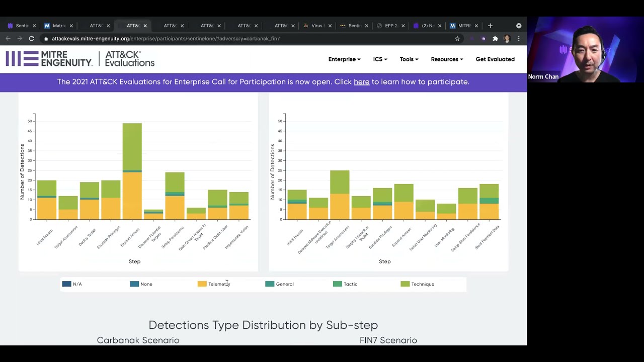This screenshot has height=362, width=644.
Task: Click the Get Evaluated link
Action: (x=495, y=59)
